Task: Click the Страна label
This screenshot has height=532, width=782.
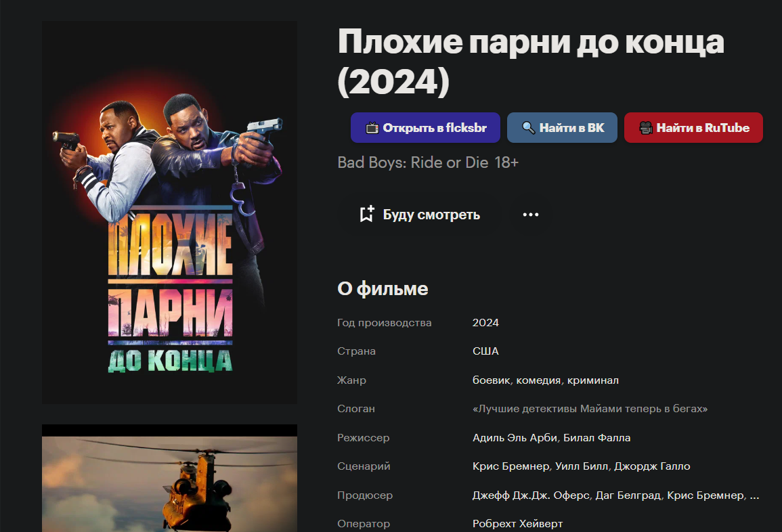Action: [x=357, y=351]
